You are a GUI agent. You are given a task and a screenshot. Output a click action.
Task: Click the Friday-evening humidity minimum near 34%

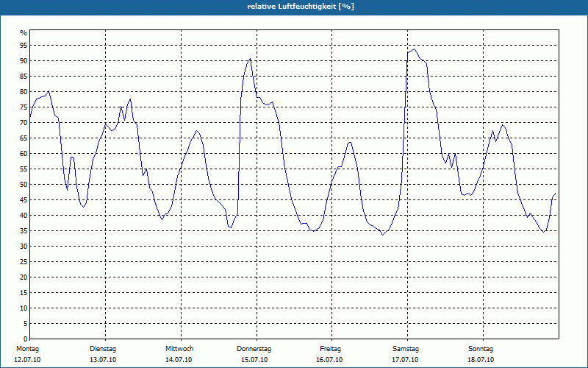(382, 235)
